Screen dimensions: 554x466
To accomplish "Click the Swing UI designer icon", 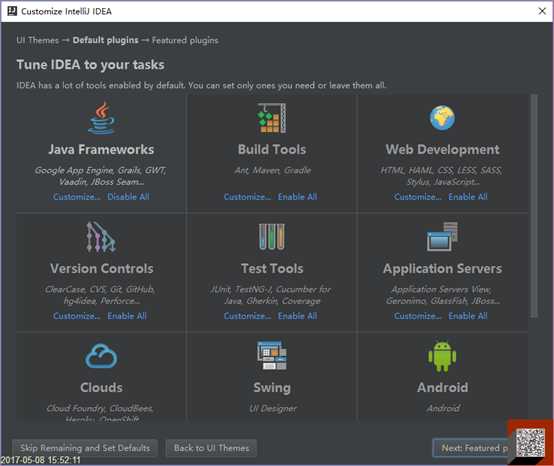I will click(x=272, y=356).
